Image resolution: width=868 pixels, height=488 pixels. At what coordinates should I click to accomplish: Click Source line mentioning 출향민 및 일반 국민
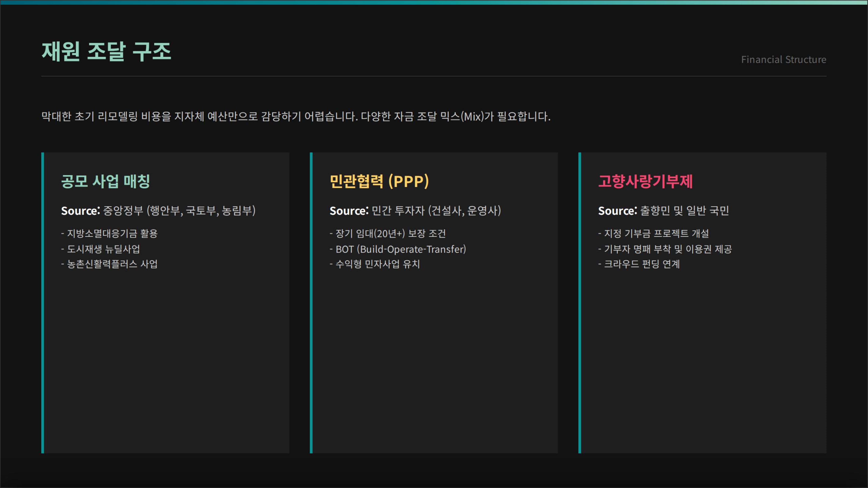point(663,211)
